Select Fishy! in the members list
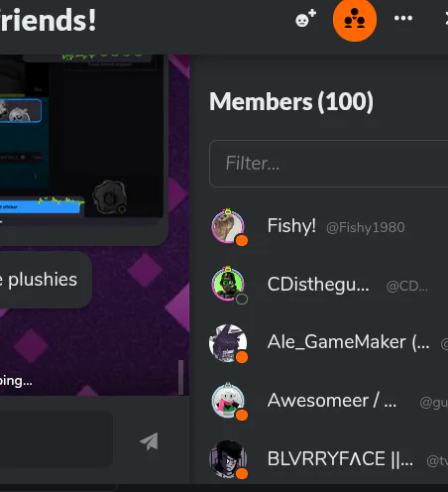 291,226
